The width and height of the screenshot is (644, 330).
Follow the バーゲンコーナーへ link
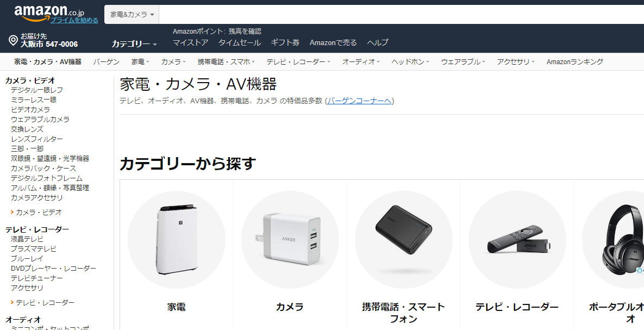coord(359,101)
